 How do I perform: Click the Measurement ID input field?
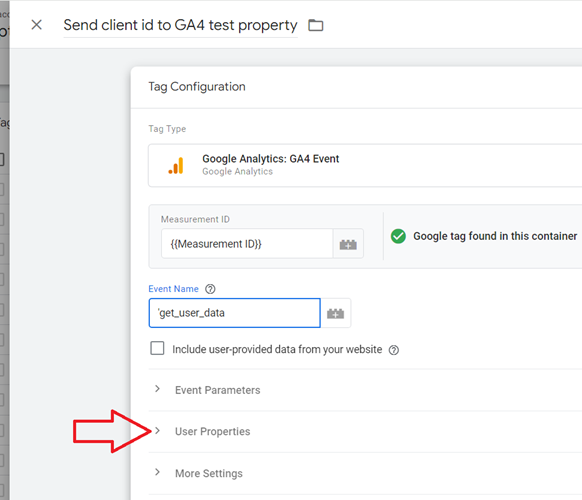click(x=247, y=244)
